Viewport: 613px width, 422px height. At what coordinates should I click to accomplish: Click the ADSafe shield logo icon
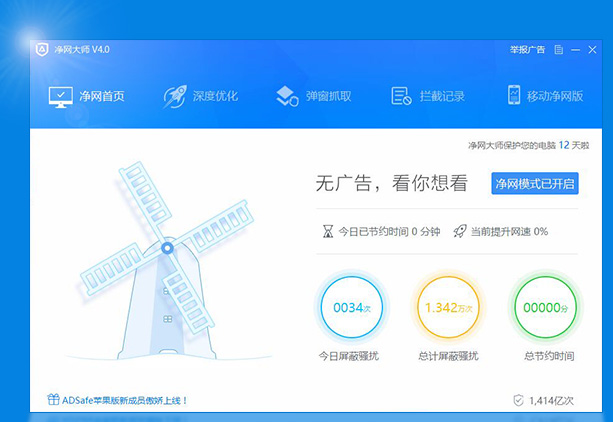(x=42, y=50)
